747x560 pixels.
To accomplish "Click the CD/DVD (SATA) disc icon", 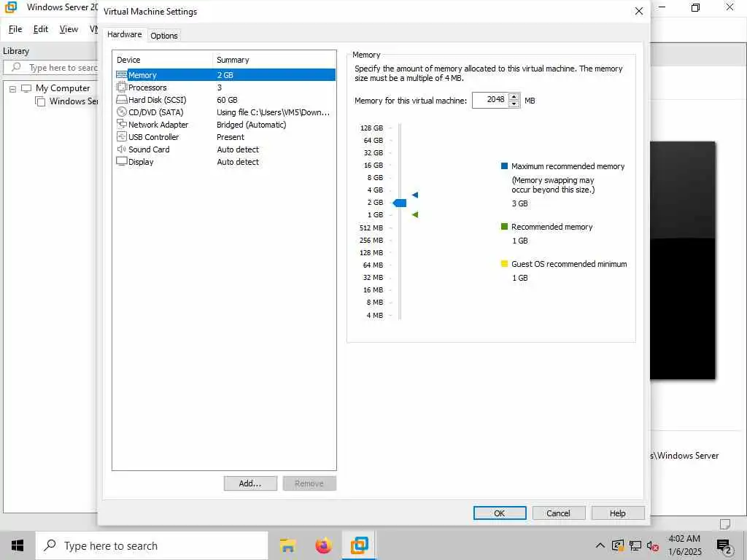I will coord(122,112).
